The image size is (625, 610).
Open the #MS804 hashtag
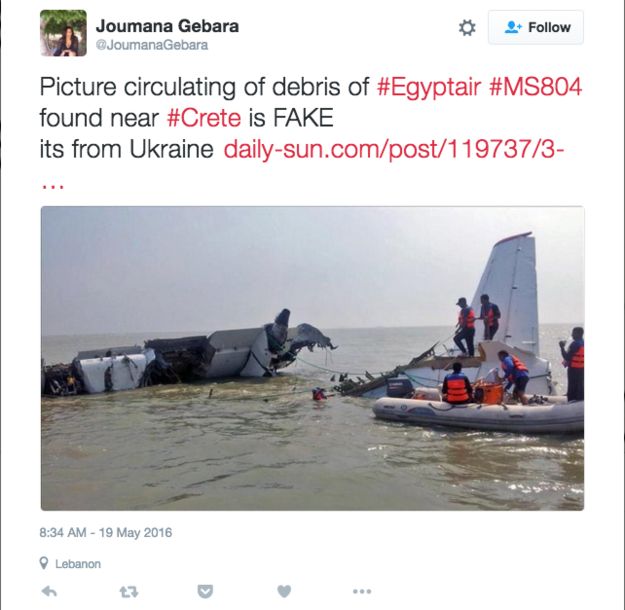535,87
